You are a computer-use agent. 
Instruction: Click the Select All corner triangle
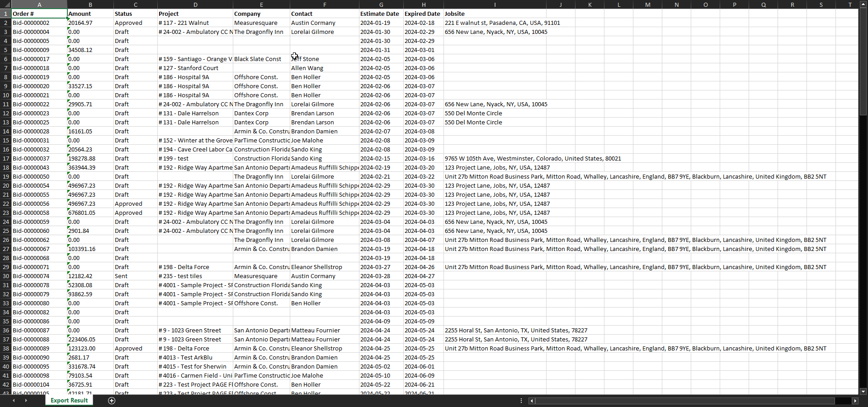pos(5,5)
